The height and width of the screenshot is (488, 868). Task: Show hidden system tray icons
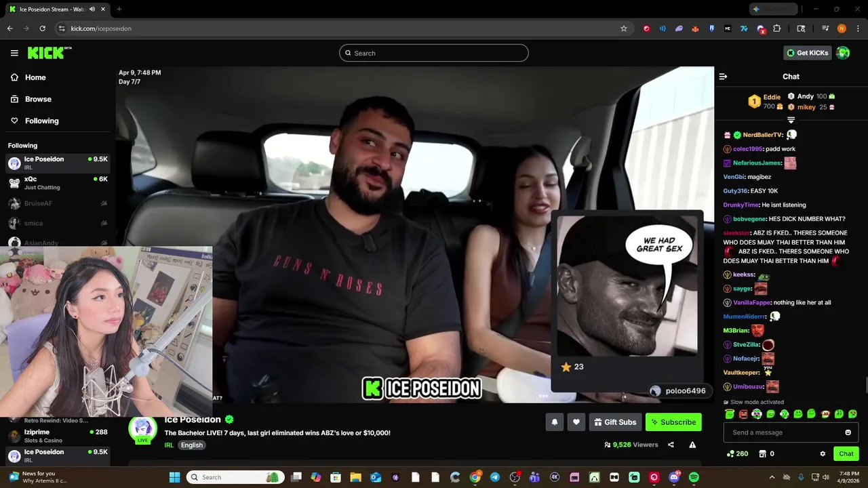772,477
